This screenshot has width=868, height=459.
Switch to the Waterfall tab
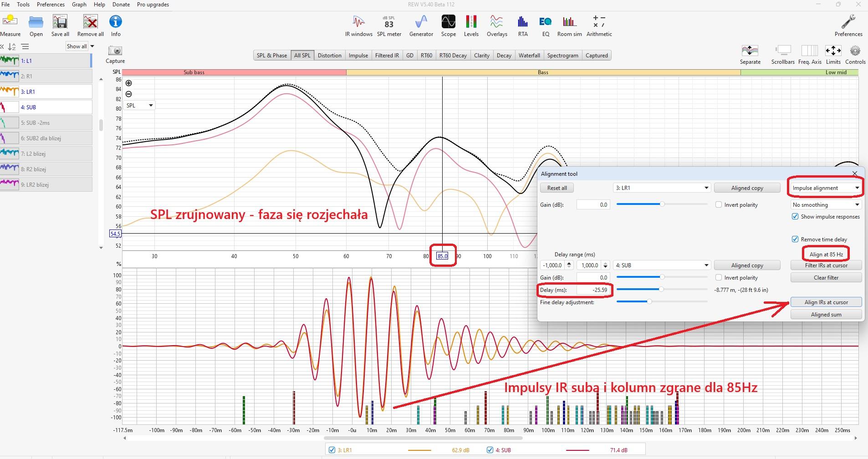529,56
